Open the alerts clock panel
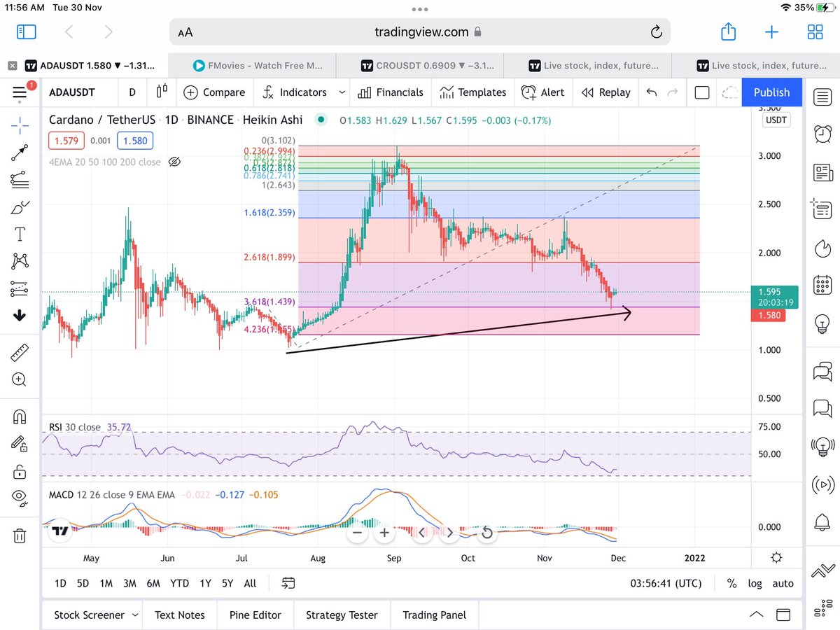Screen dimensions: 840x630 (822, 134)
